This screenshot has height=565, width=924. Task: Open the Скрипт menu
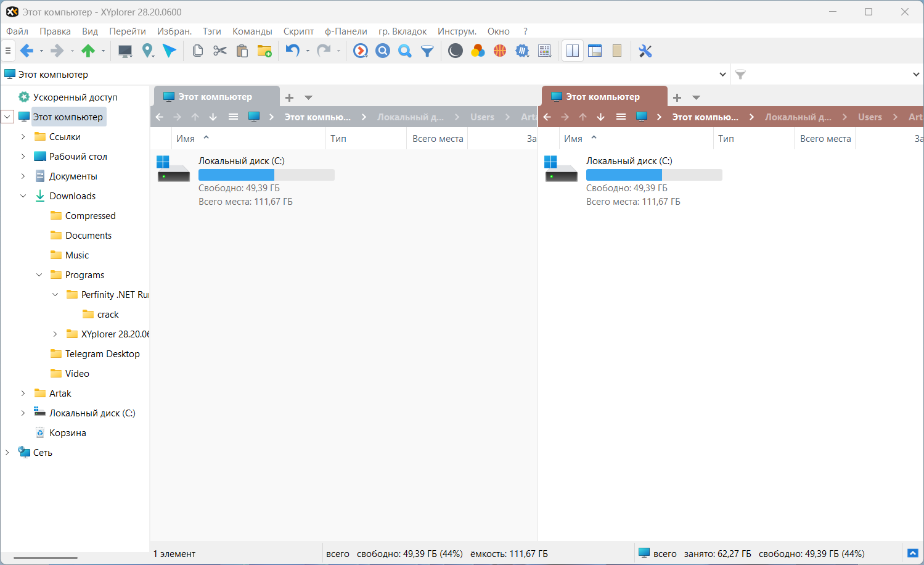298,31
